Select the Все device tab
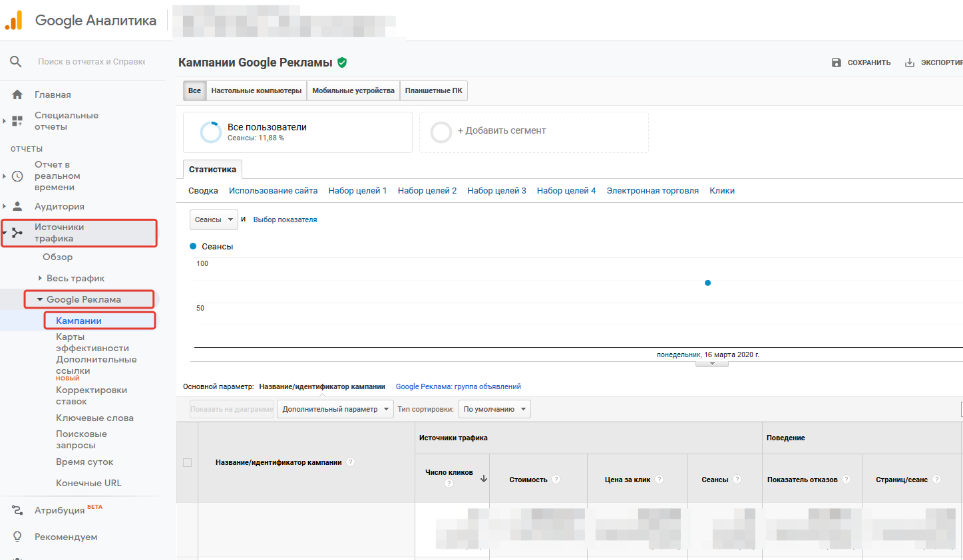The width and height of the screenshot is (963, 560). (194, 91)
